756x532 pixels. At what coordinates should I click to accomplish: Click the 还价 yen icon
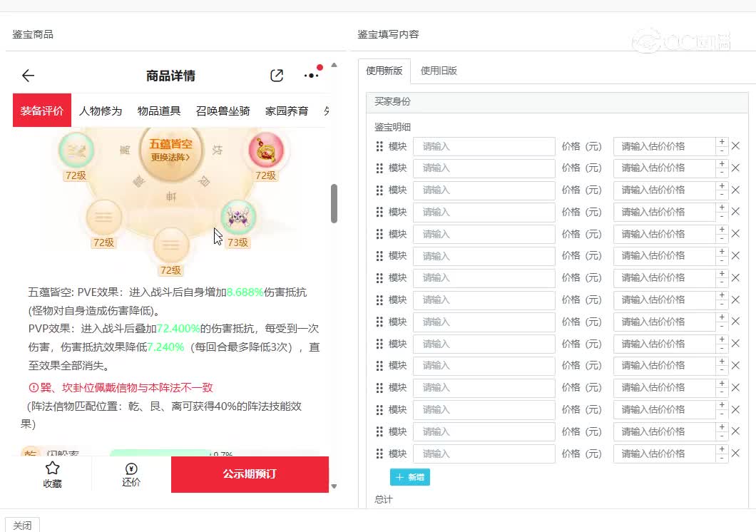[131, 469]
